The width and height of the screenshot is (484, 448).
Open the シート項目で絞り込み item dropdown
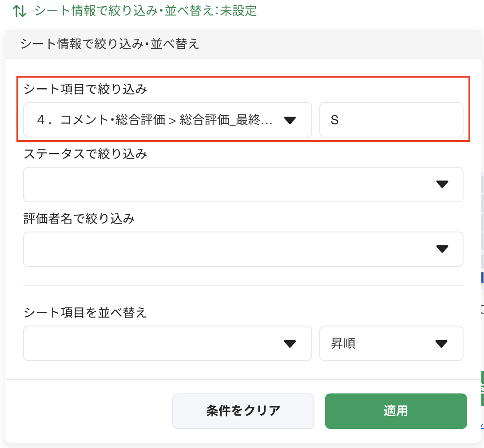pyautogui.click(x=155, y=120)
